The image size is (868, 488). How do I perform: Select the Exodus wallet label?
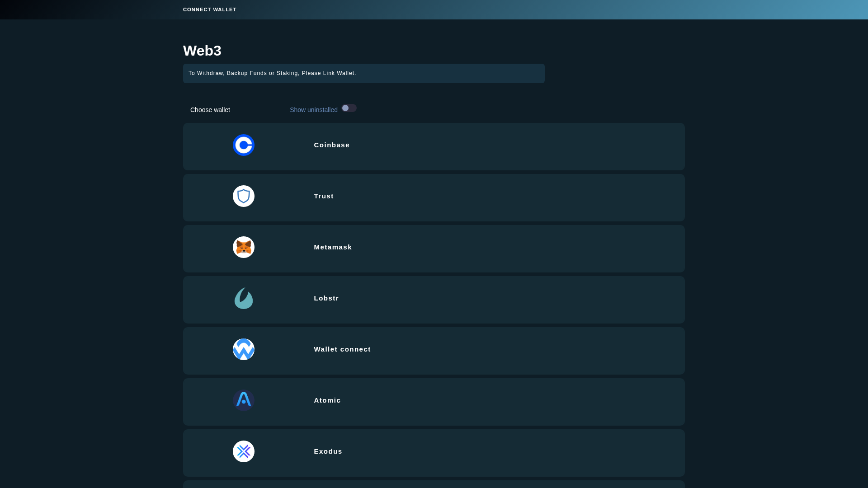328,451
